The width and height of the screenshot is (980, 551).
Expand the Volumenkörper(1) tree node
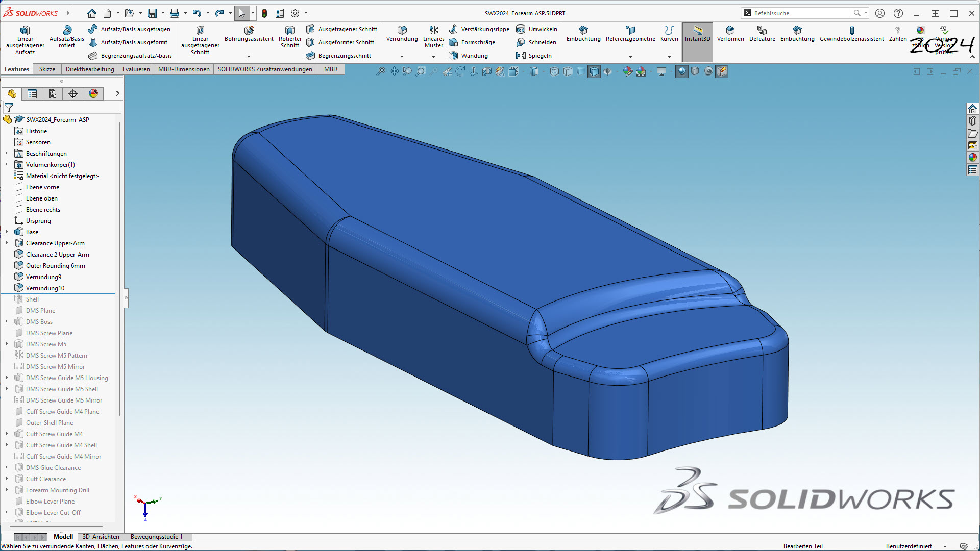click(7, 165)
